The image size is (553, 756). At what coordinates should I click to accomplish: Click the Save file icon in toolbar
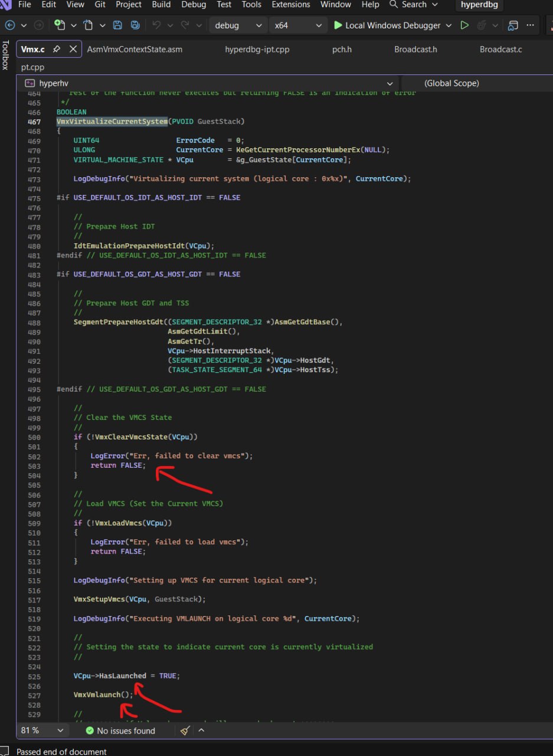[x=117, y=25]
